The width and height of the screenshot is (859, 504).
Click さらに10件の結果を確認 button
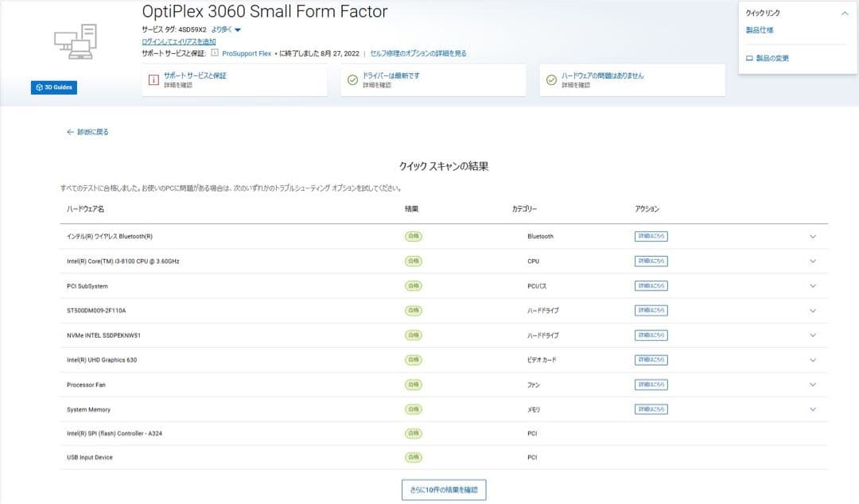click(x=443, y=490)
